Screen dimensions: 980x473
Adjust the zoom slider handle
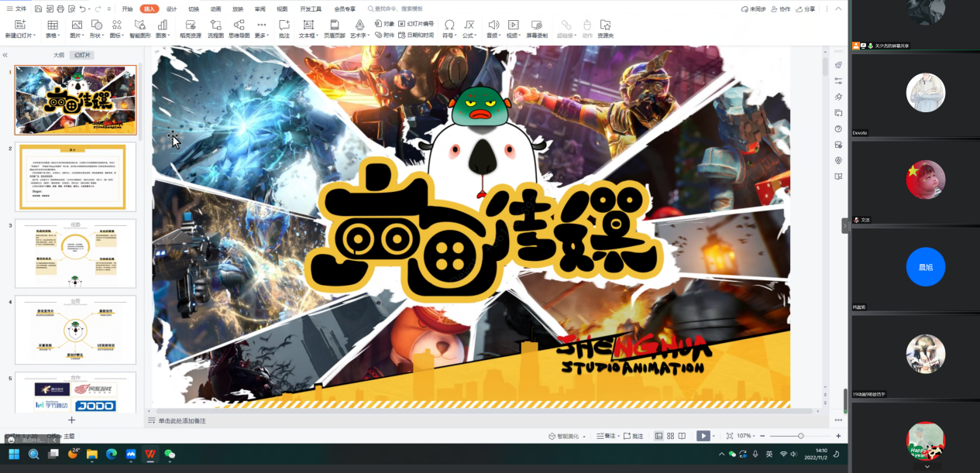point(800,436)
